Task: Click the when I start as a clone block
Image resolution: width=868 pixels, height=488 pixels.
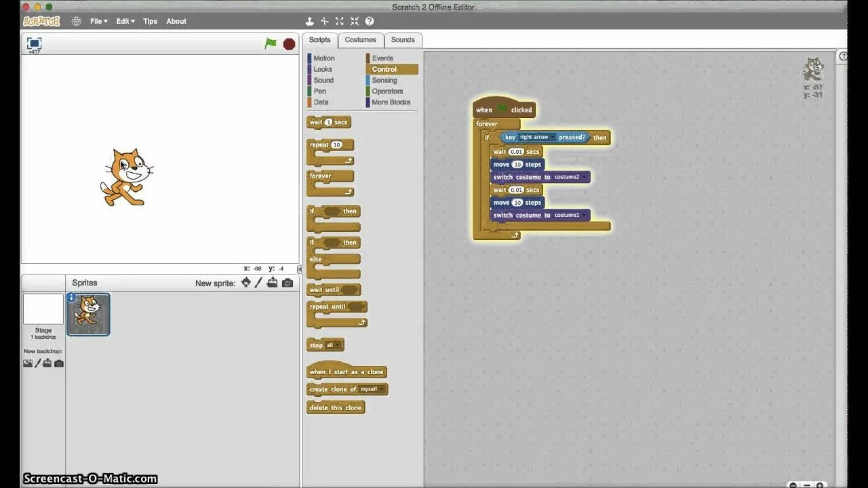Action: [347, 371]
